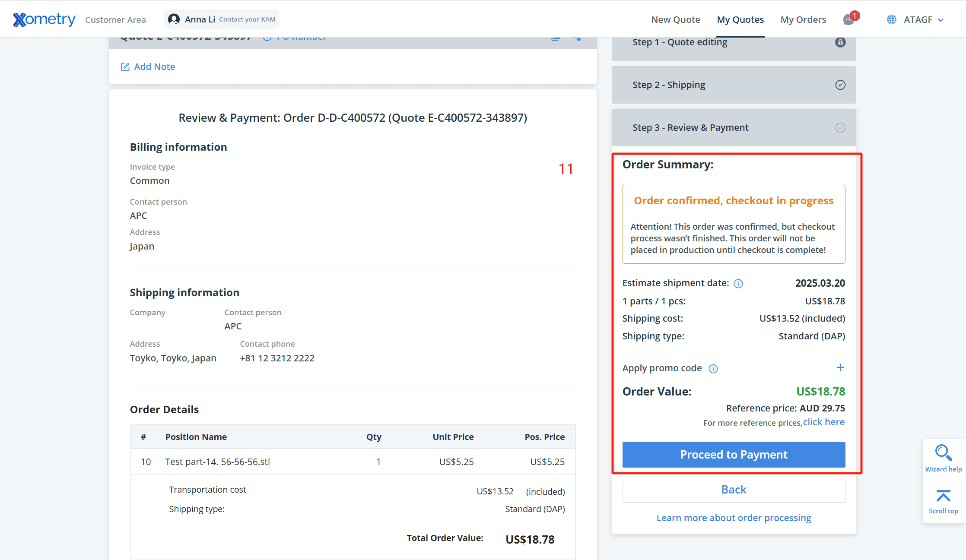Expand promo code with plus icon

(x=840, y=367)
